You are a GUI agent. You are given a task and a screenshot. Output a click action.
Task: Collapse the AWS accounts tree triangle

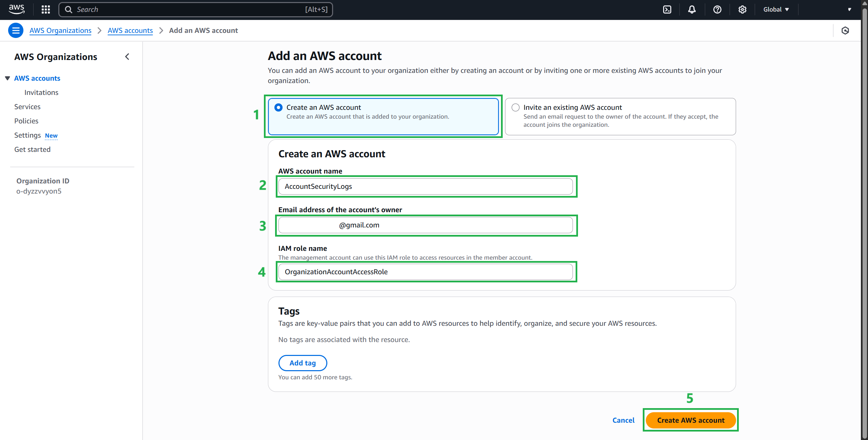(x=7, y=78)
